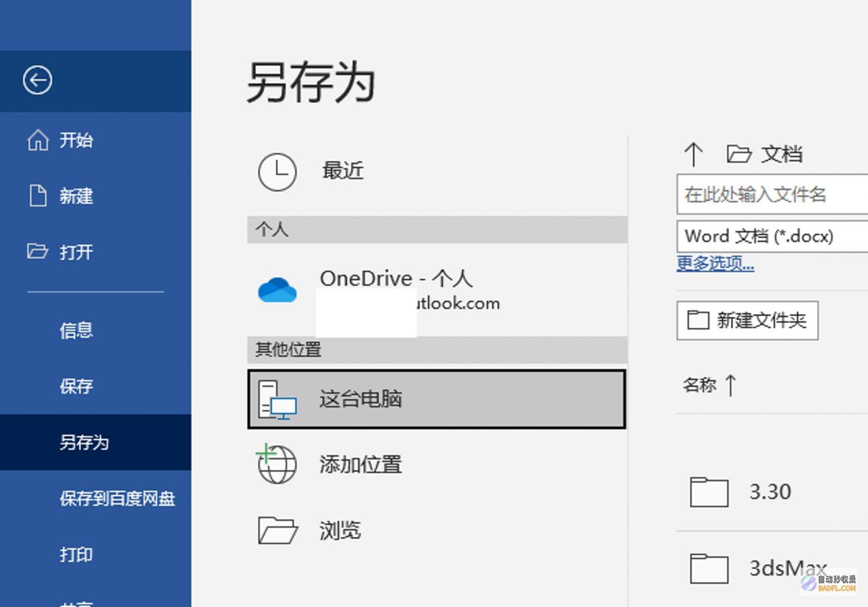Click the open folder icon beside 打开
Screen dimensions: 868x607
point(37,251)
